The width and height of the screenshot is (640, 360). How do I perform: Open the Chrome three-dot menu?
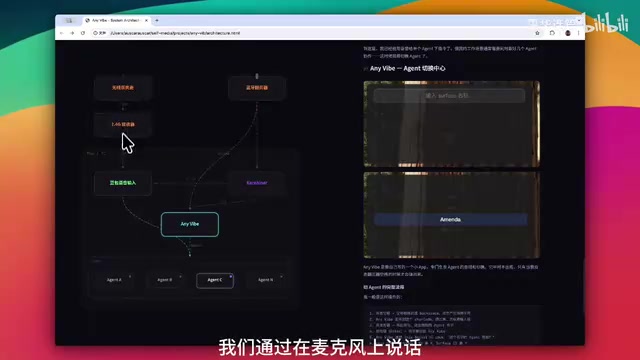(x=578, y=33)
